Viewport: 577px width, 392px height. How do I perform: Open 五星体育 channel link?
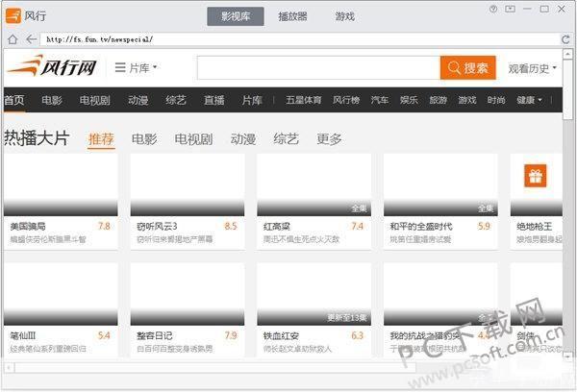pos(304,100)
